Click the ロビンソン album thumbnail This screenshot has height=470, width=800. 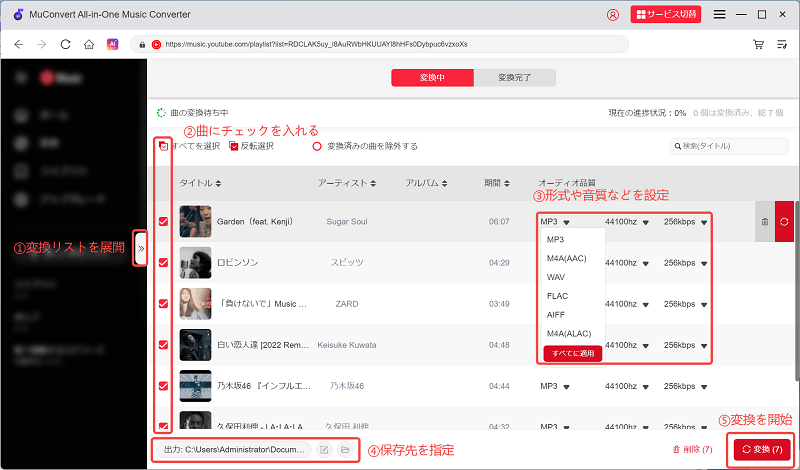195,263
